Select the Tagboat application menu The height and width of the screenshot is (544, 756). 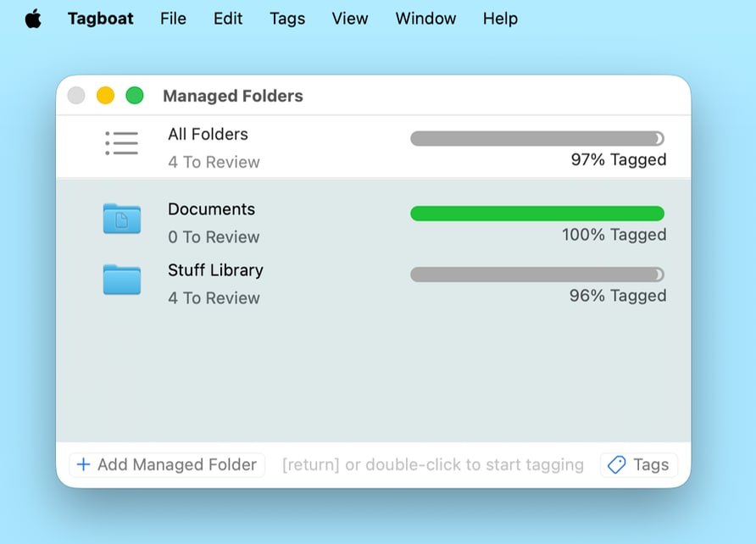(100, 19)
